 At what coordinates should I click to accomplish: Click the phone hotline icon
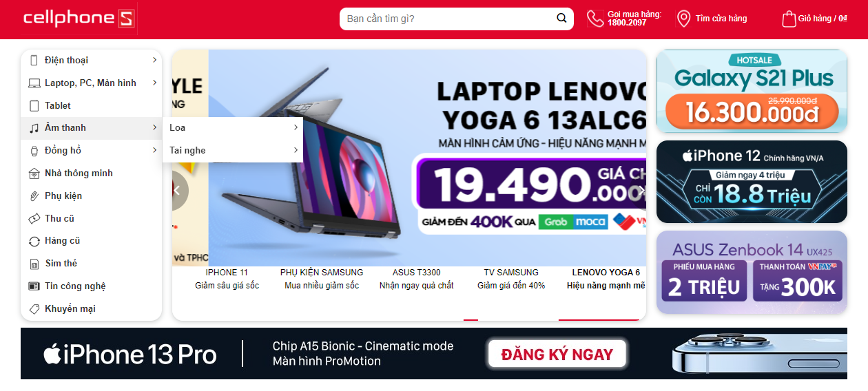coord(595,19)
